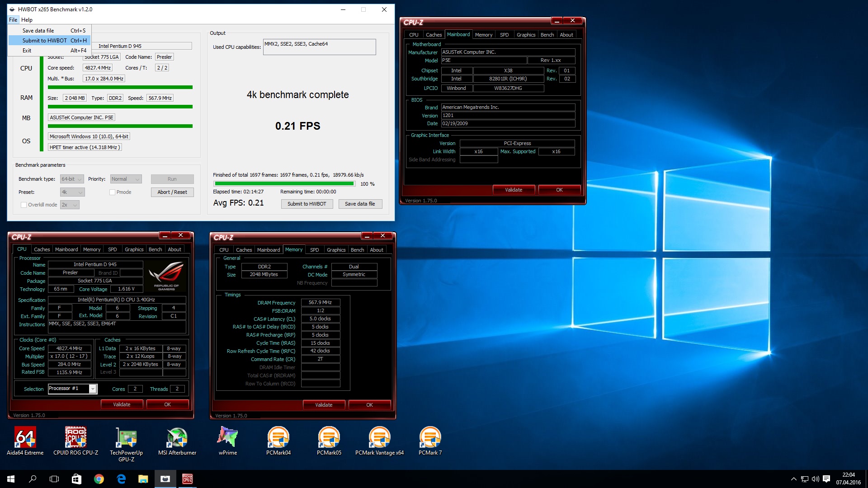Open Caches tab in CPU tab window
This screenshot has height=488, width=868.
coord(42,249)
